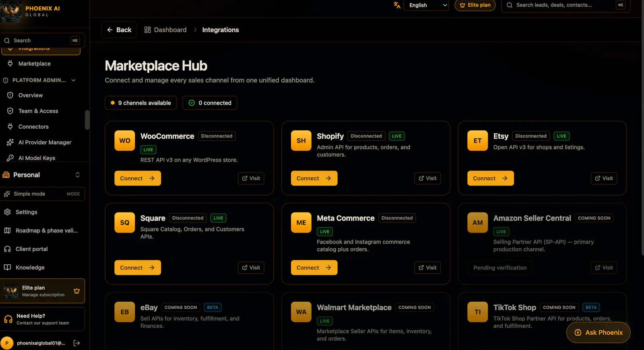Viewport: 644px width, 350px height.
Task: Click the Disconnected badge on Shopify card
Action: pos(366,136)
